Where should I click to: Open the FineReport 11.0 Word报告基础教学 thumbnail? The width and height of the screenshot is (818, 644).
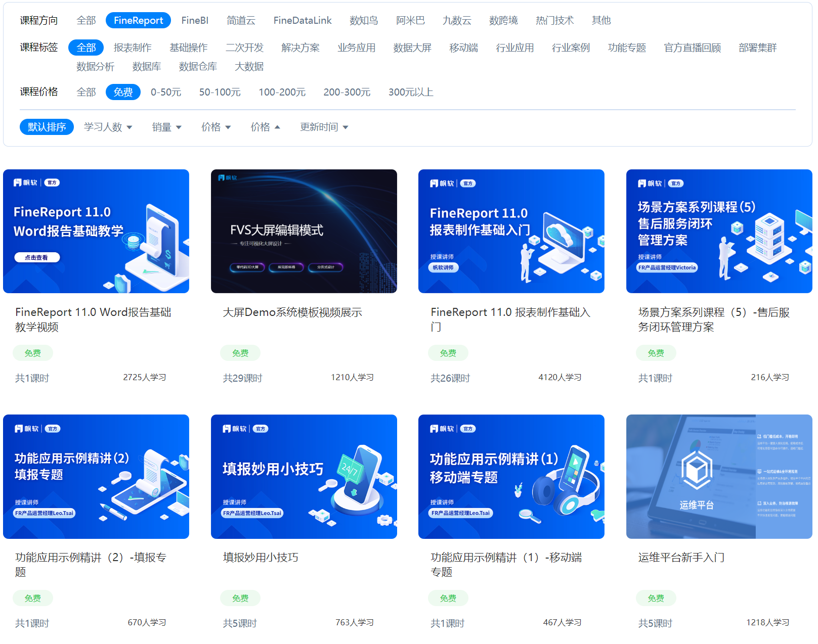(96, 231)
